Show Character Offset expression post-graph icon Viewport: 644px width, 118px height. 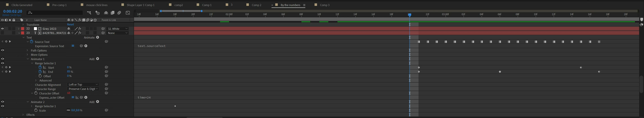click(77, 97)
